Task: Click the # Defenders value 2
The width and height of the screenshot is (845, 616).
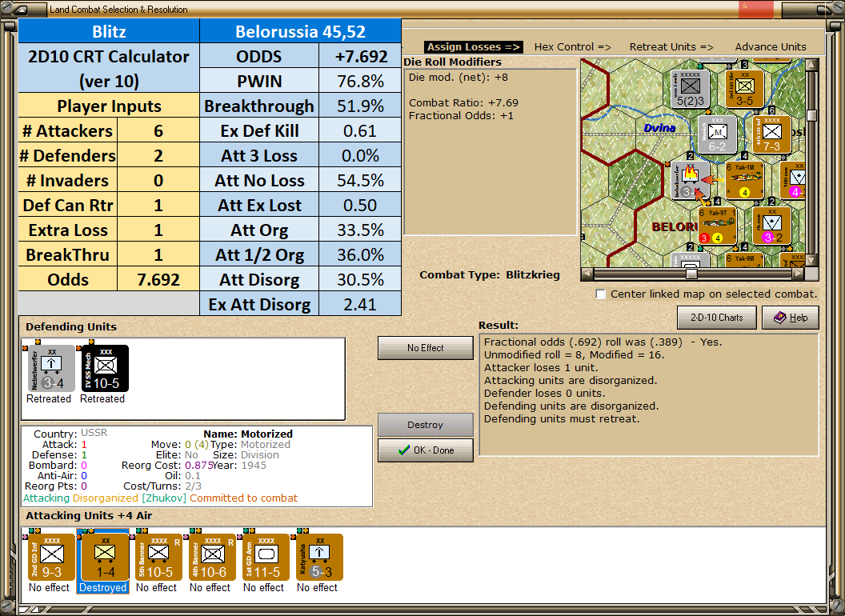Action: [158, 155]
